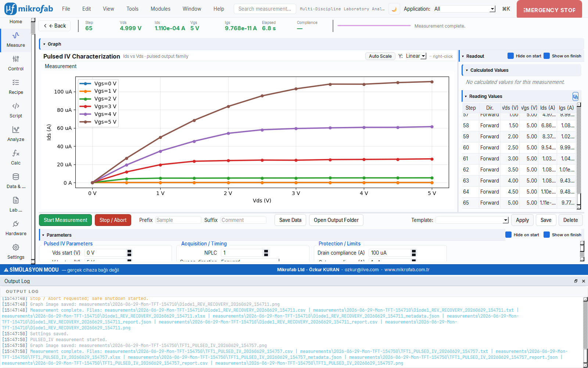Save the current template
Image resolution: width=588 pixels, height=368 pixels.
click(546, 220)
